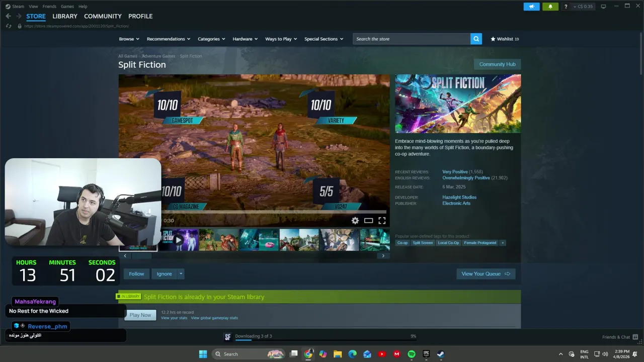The image size is (644, 362).
Task: Open the Help menu
Action: coord(83,7)
